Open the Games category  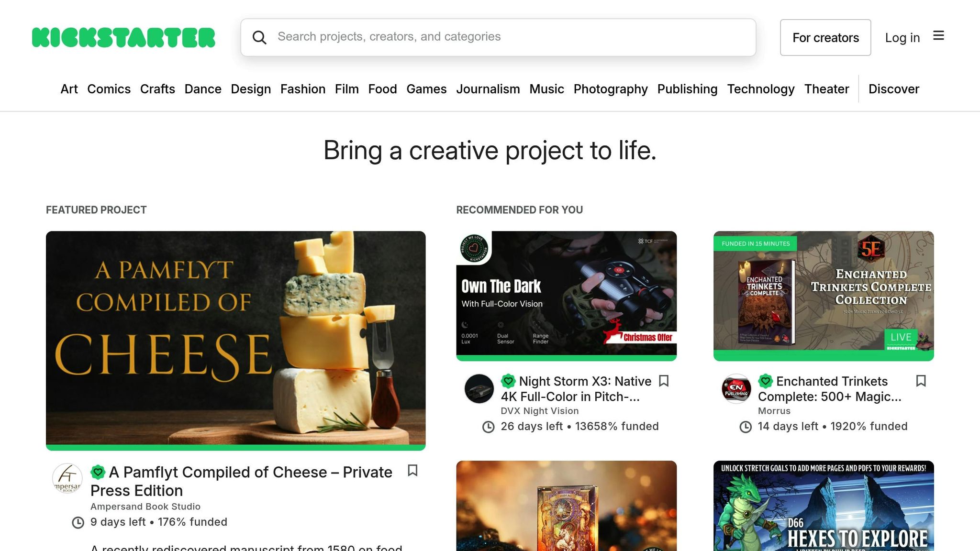(x=426, y=89)
